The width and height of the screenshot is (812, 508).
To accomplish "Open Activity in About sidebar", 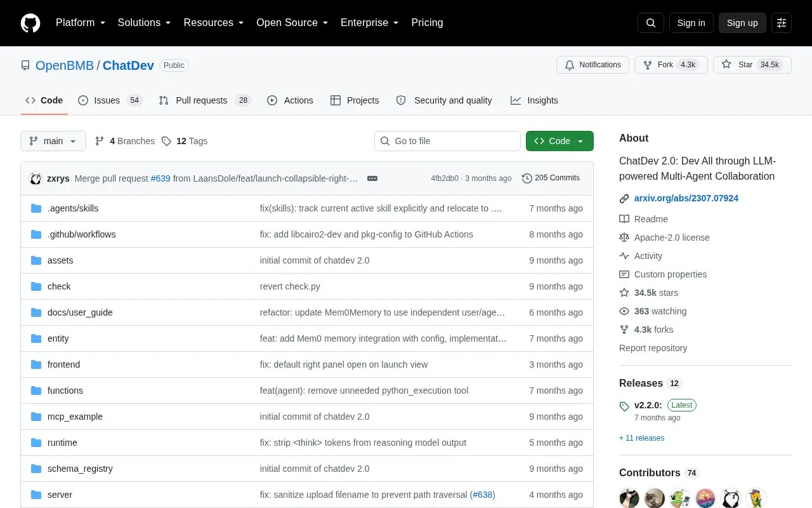I will pos(641,256).
